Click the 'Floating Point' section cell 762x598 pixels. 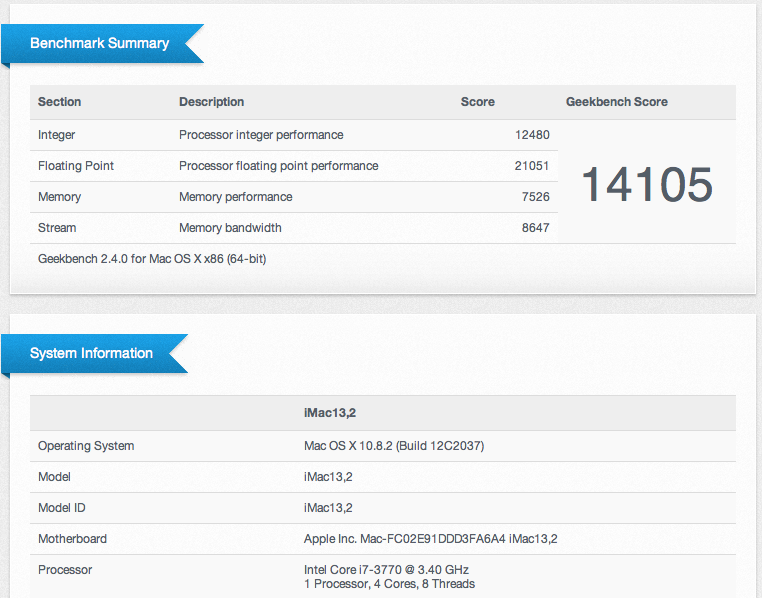(x=76, y=166)
